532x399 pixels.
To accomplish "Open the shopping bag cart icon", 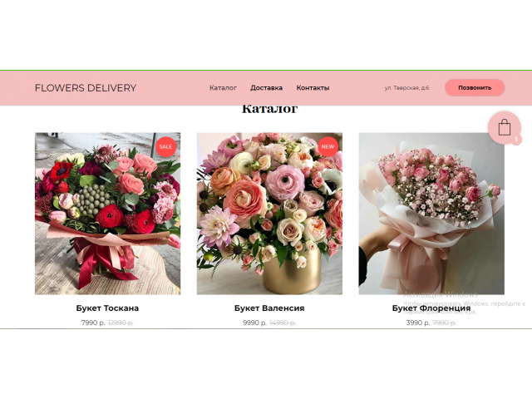I will [504, 128].
